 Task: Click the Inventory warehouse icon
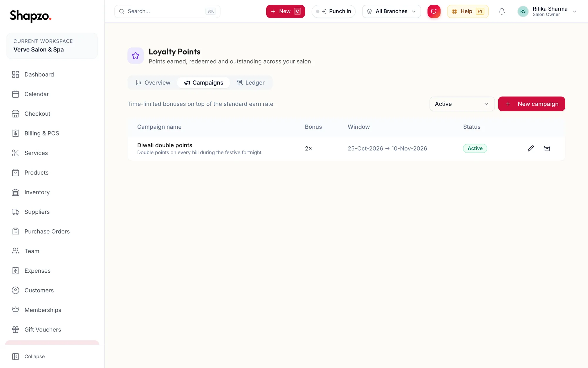(16, 192)
